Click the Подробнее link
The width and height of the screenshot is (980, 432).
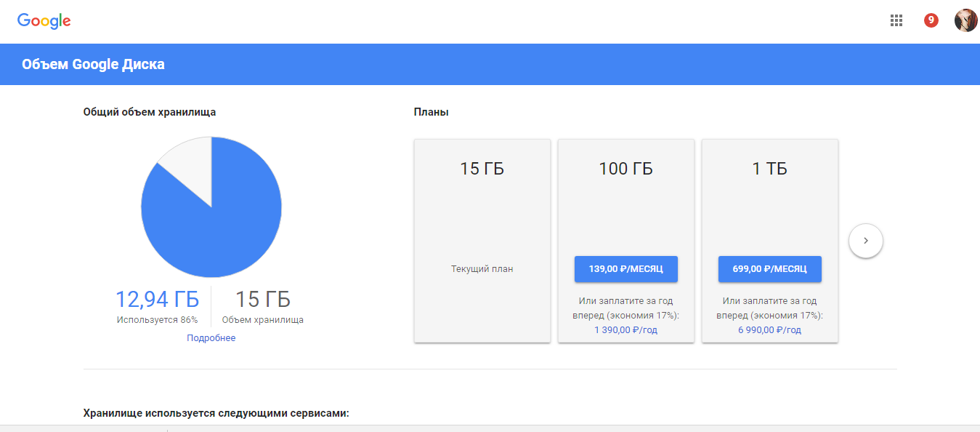coord(211,337)
